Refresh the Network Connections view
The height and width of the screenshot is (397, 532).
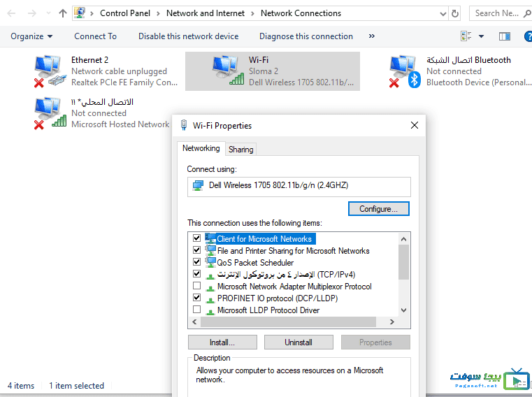click(454, 13)
